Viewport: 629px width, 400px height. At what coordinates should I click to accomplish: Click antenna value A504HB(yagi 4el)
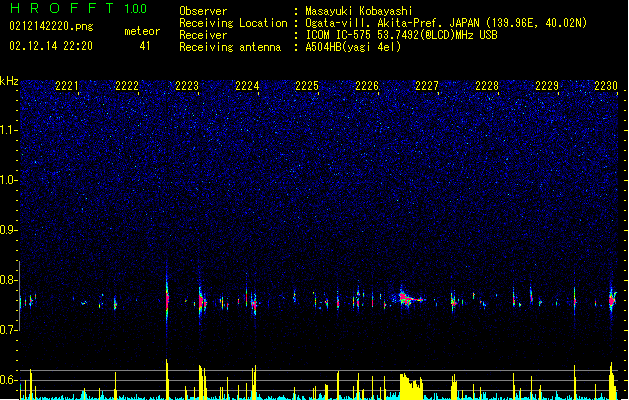point(353,47)
